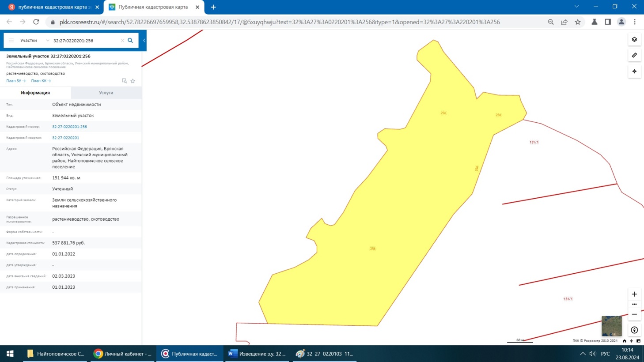The height and width of the screenshot is (362, 644).
Task: Click the find-on-map icon beside star
Action: [124, 81]
